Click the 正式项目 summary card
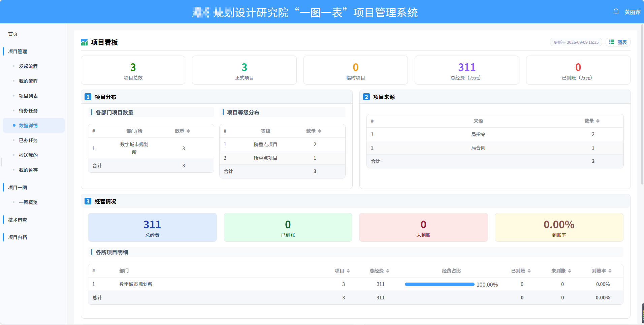This screenshot has height=325, width=644. [244, 70]
